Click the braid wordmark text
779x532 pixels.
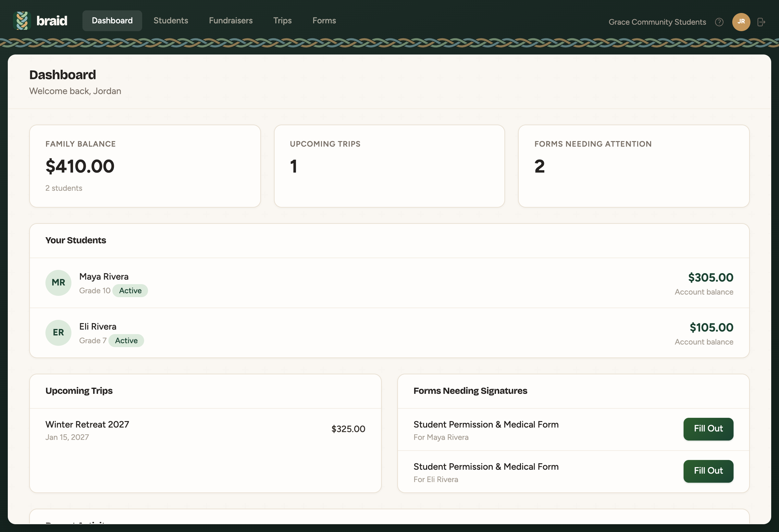[52, 21]
